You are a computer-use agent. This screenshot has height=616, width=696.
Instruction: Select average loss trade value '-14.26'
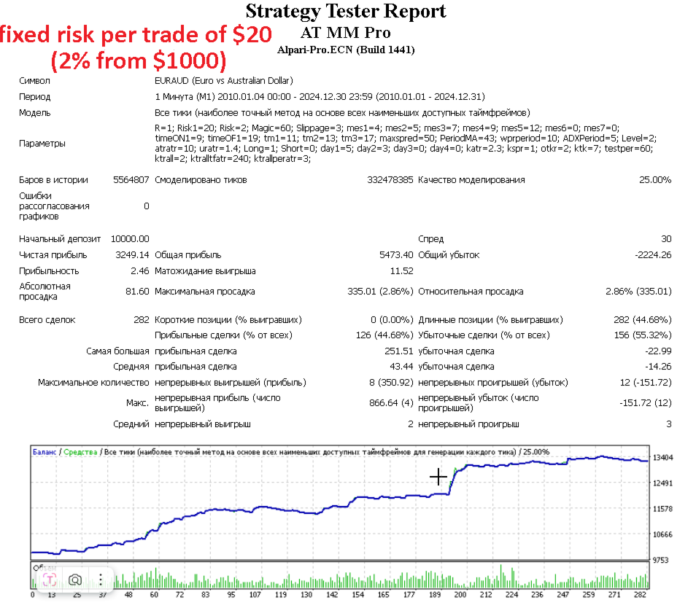pos(658,367)
